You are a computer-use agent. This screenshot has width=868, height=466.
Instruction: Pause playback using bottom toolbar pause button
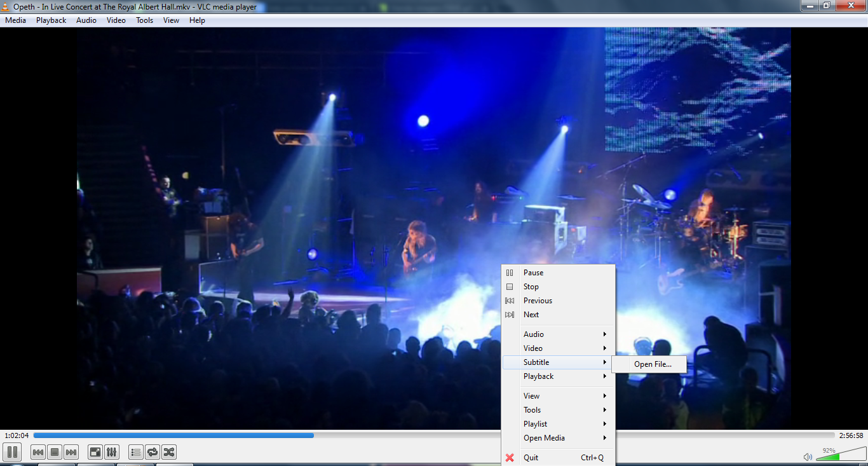pyautogui.click(x=12, y=452)
